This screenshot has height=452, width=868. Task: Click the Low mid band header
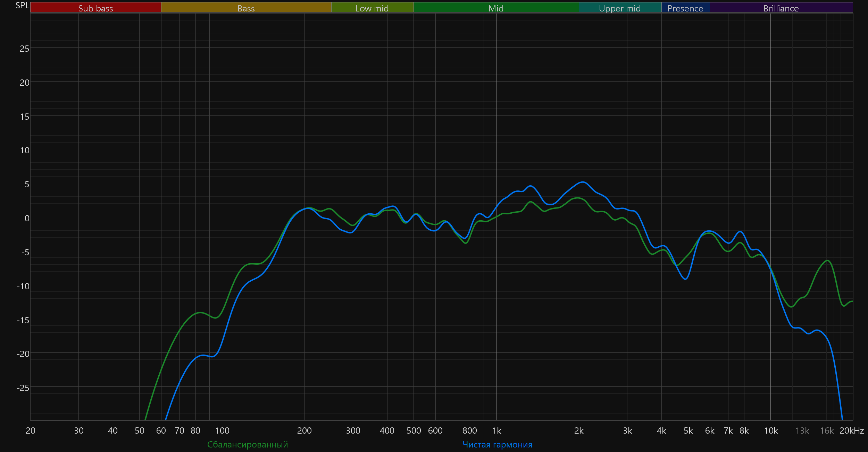tap(372, 8)
